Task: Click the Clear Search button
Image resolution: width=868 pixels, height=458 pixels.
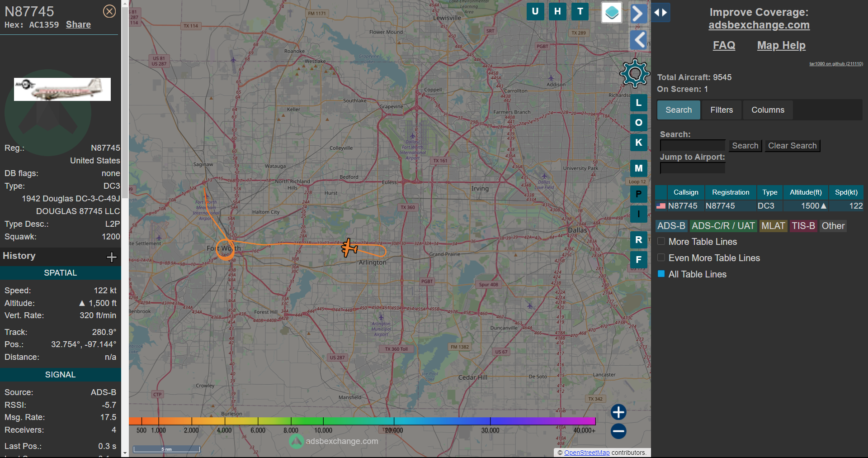Action: pos(792,146)
